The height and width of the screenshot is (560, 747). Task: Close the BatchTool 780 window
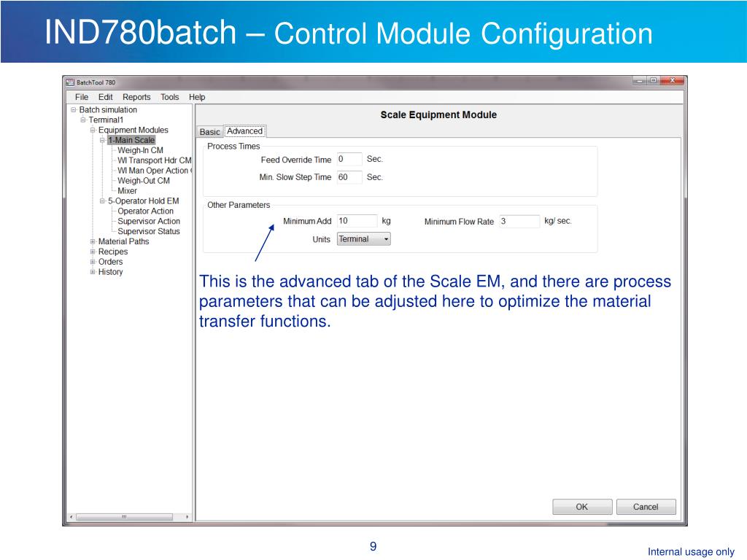point(673,81)
